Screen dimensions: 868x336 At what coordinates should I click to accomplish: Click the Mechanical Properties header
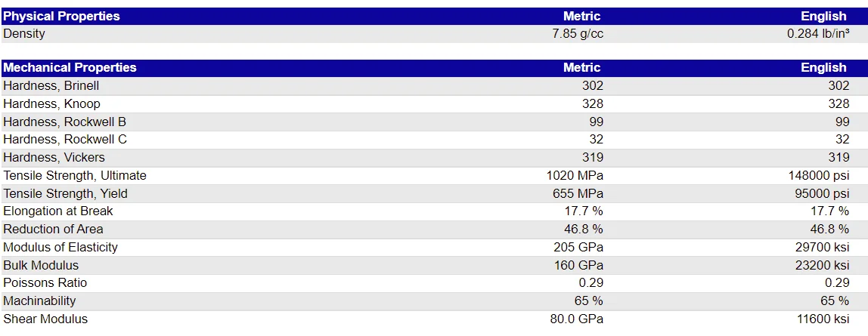coord(70,67)
